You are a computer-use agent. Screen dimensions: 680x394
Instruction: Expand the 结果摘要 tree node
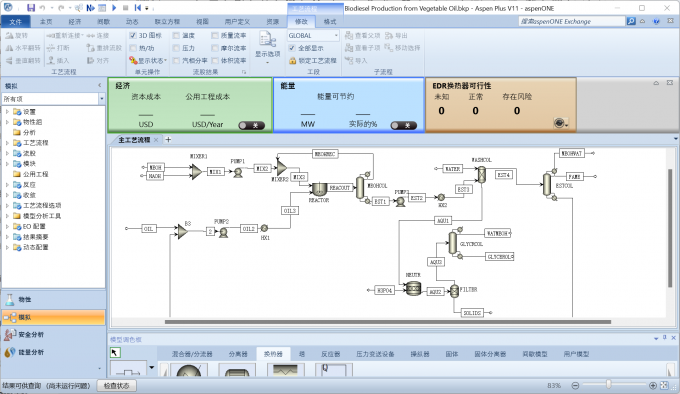pyautogui.click(x=7, y=237)
